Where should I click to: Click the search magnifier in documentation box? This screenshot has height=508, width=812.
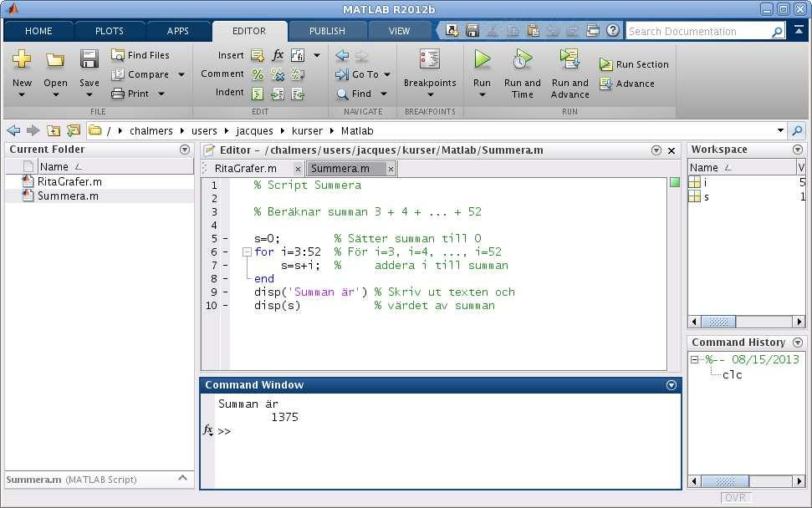point(777,32)
